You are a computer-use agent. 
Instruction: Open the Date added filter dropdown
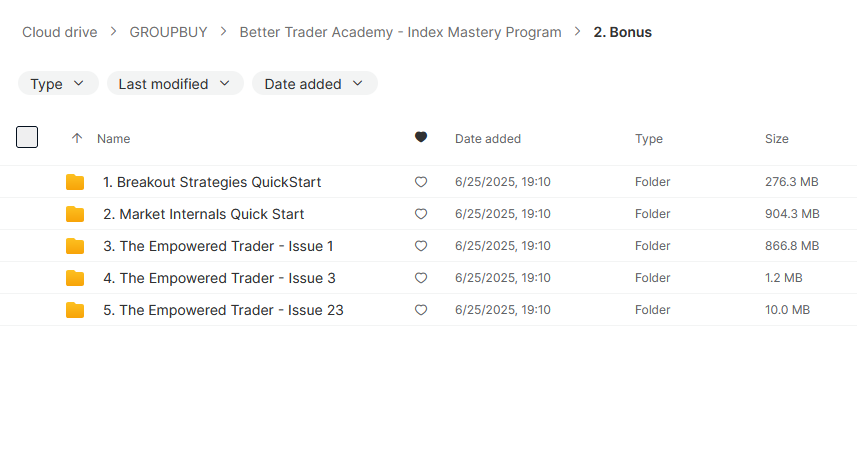pyautogui.click(x=314, y=84)
